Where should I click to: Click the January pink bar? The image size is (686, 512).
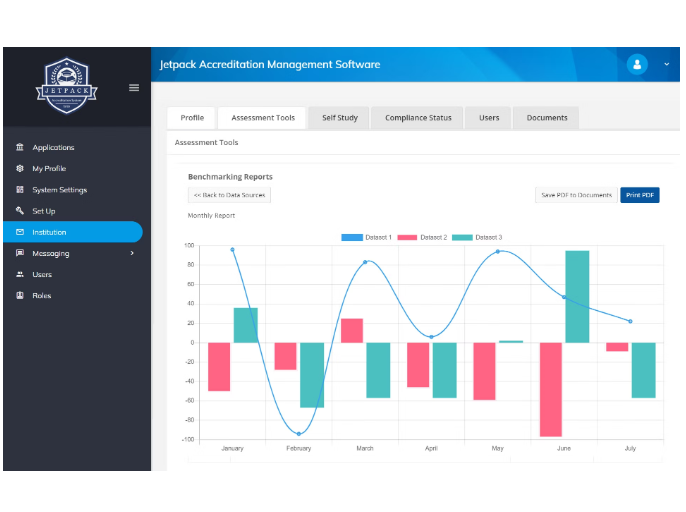click(219, 367)
